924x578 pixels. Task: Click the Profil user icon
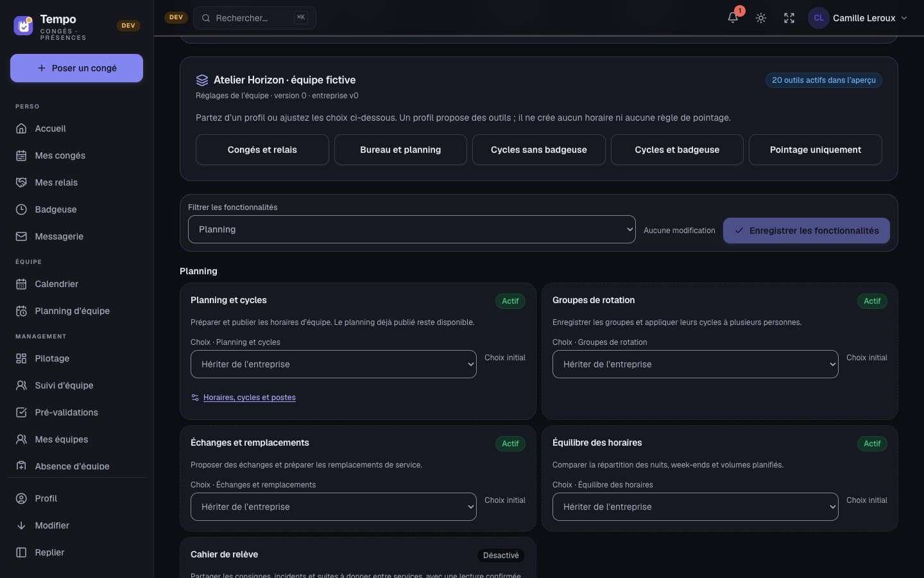point(21,498)
